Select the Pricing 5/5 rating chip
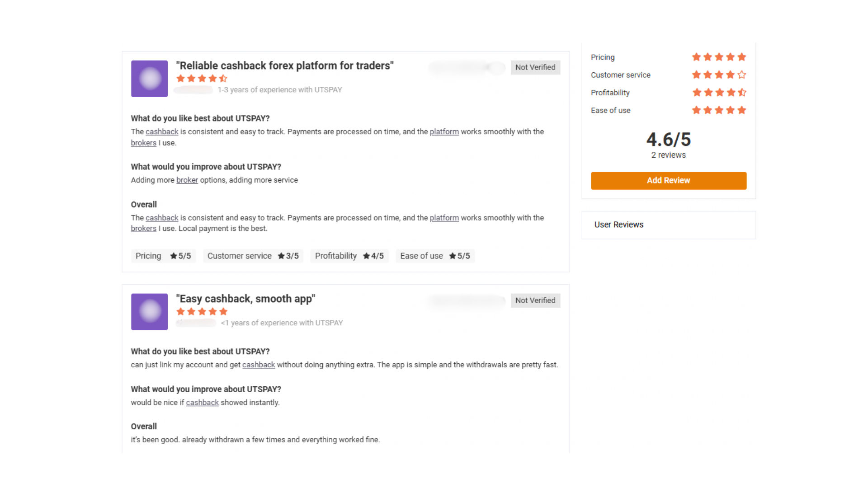 point(163,256)
